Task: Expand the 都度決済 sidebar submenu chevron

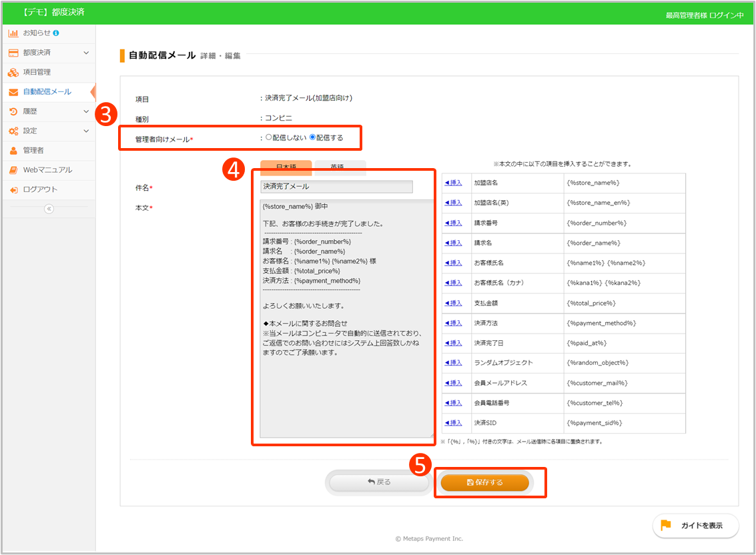Action: [x=86, y=53]
